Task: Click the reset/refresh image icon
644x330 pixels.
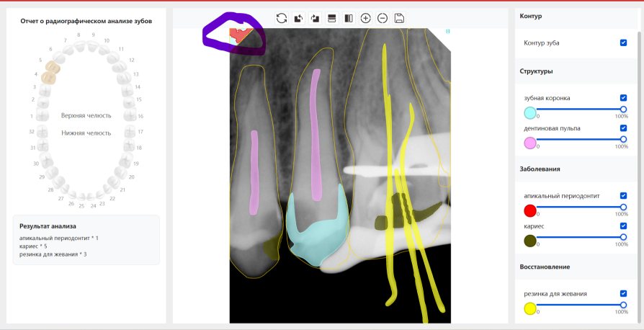Action: [x=282, y=18]
